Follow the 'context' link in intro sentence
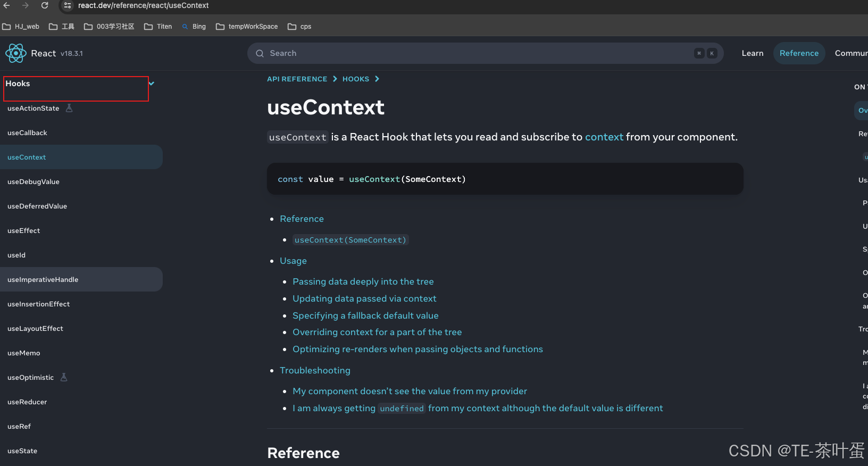868x466 pixels. 604,137
